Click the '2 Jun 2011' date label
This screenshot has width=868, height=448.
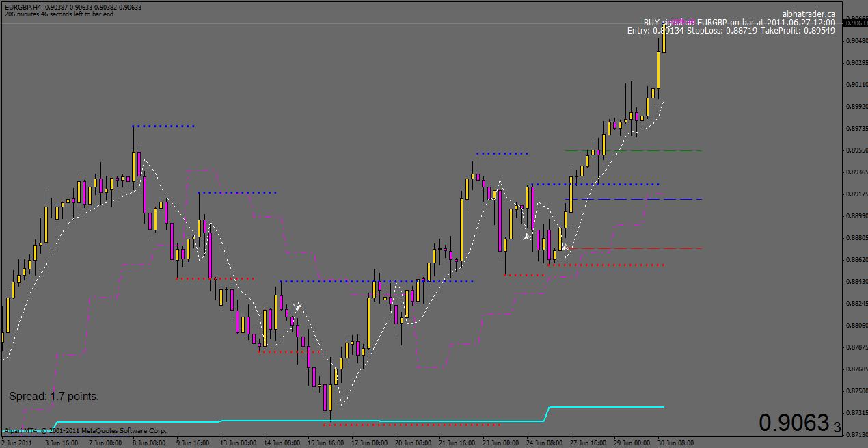click(x=16, y=443)
